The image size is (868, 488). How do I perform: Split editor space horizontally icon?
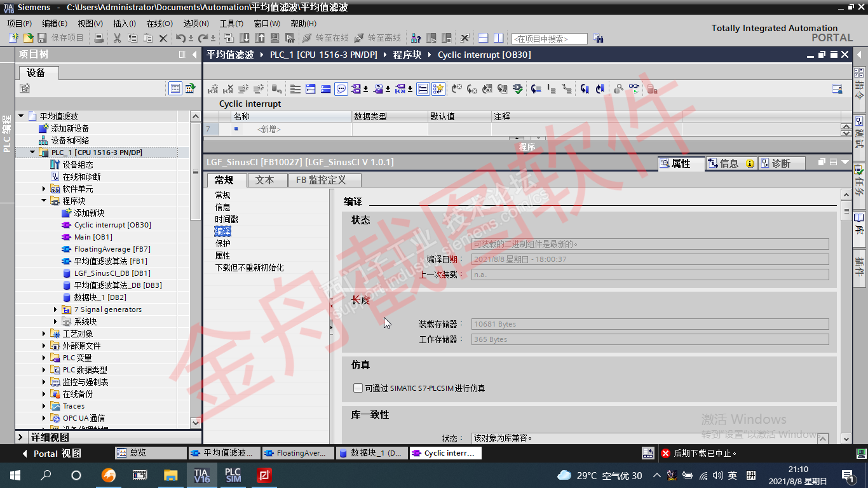[x=484, y=38]
